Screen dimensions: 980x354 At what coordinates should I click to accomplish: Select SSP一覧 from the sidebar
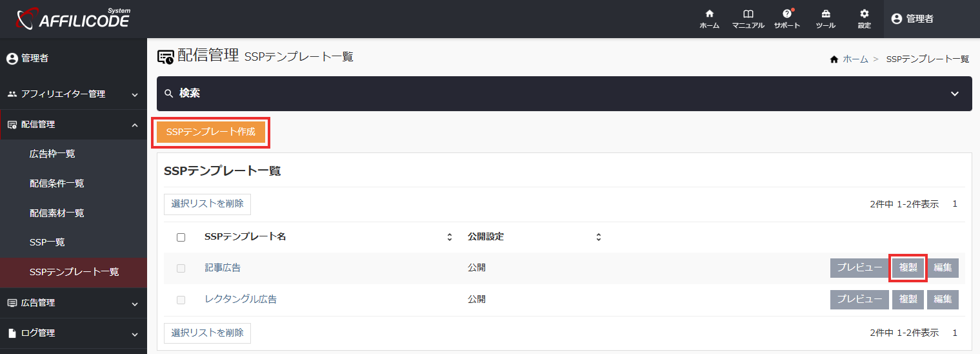click(x=47, y=242)
